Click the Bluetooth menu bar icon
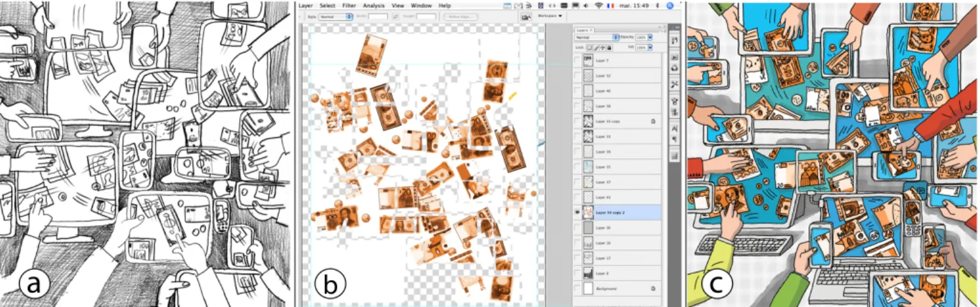 pos(657,6)
